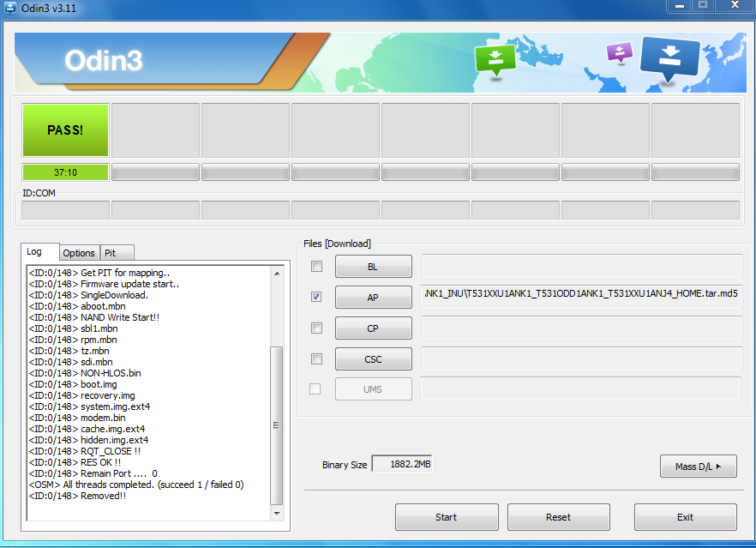Enable the CSC file checkbox
This screenshot has width=756, height=548.
pyautogui.click(x=317, y=358)
